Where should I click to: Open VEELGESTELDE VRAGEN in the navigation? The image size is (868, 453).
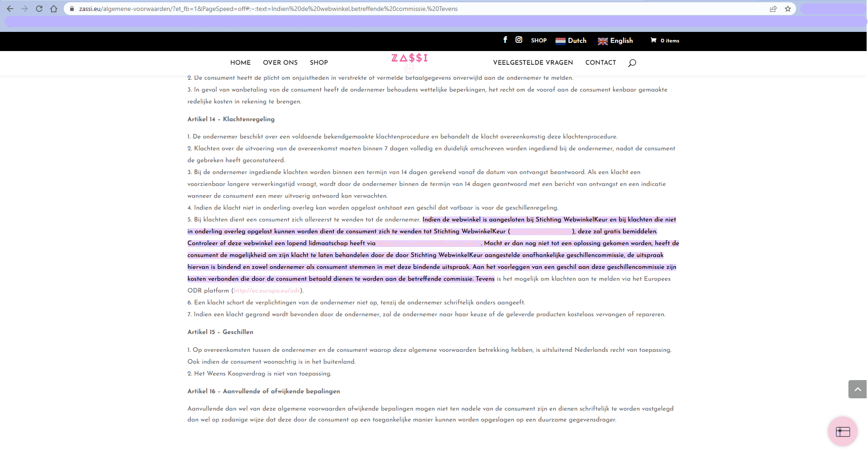[x=533, y=62]
